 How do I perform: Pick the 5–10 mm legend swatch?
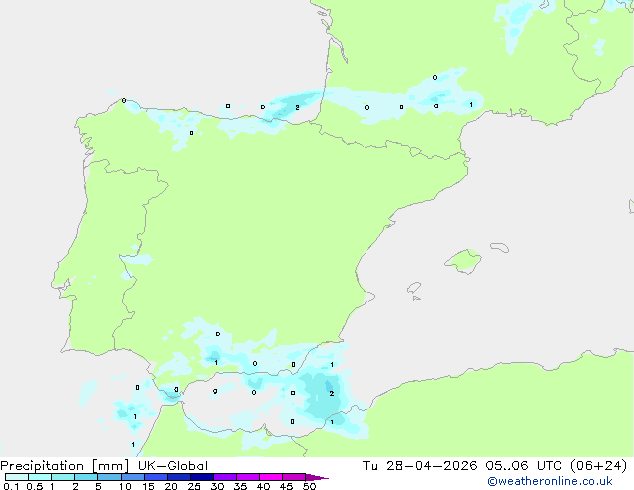point(109,477)
